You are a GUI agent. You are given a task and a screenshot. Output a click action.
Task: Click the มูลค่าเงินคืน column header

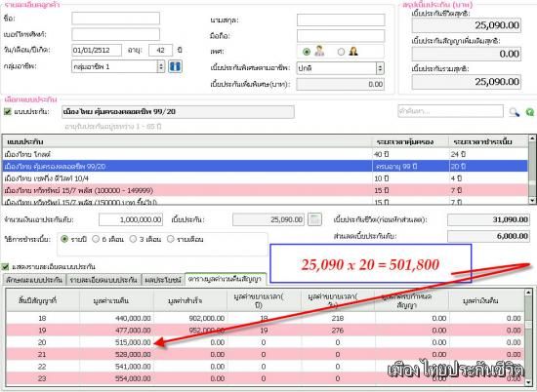tap(486, 300)
